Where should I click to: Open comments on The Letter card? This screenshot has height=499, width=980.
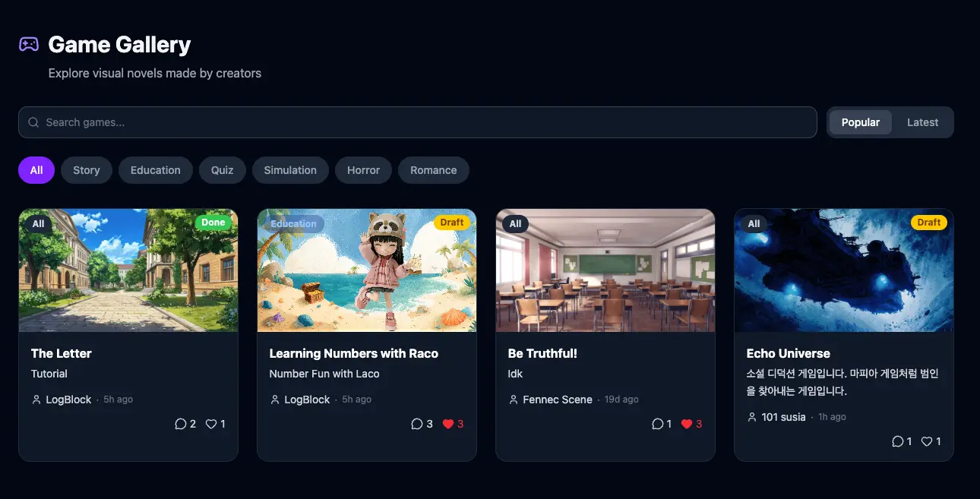pos(181,424)
